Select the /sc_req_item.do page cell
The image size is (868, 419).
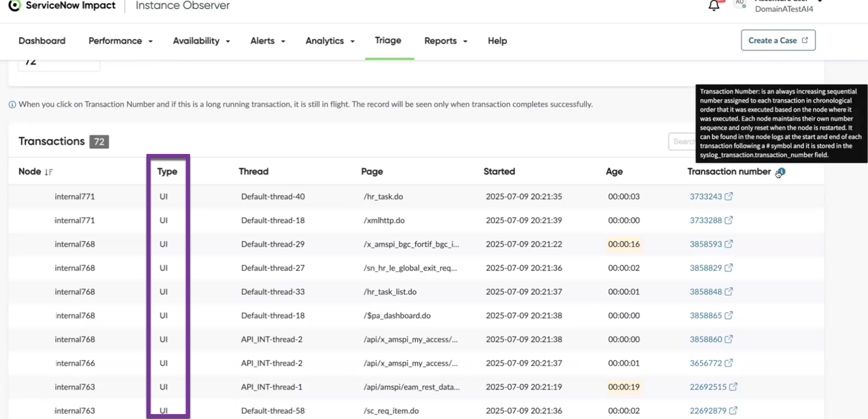pyautogui.click(x=391, y=411)
